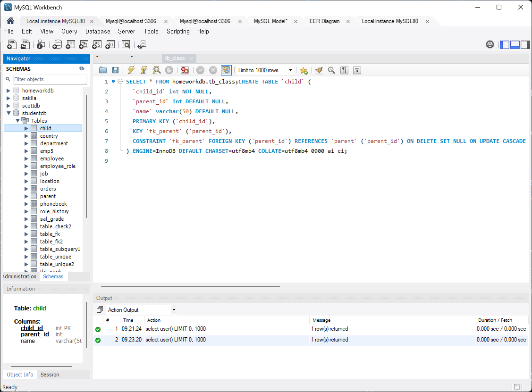The image size is (532, 392).
Task: Click the navigator vertical scrollbar
Action: [86, 156]
